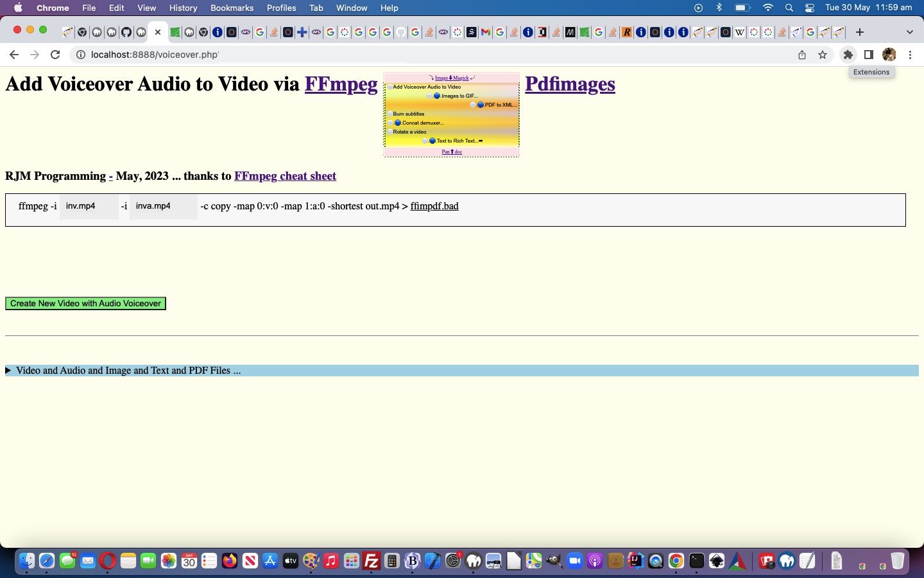Open a new tab with plus icon
This screenshot has width=924, height=578.
point(860,31)
